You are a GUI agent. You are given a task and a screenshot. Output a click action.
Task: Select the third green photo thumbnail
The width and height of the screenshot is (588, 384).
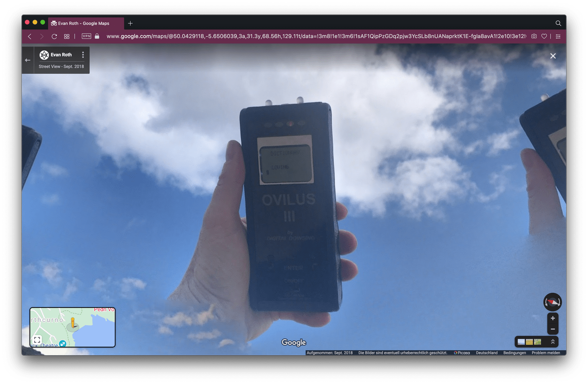(537, 342)
